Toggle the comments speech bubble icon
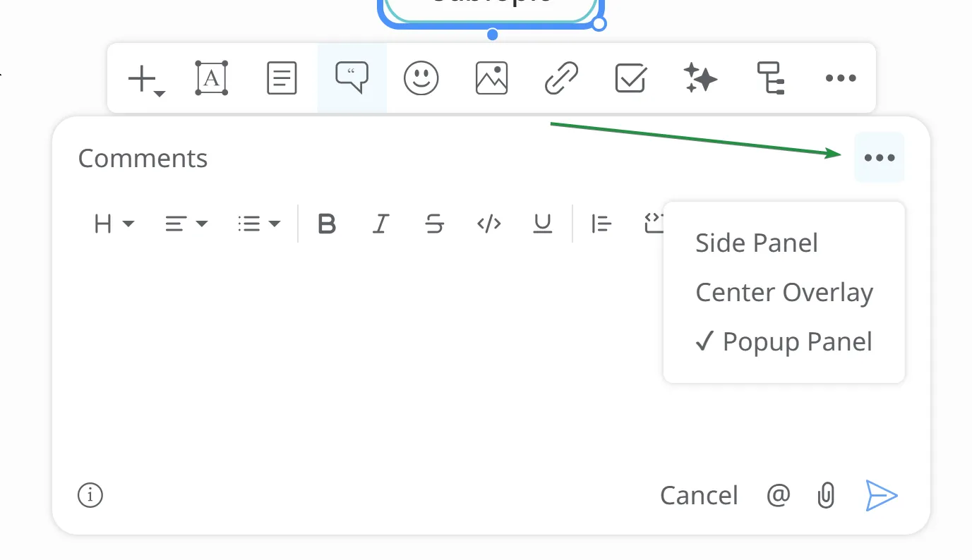972x560 pixels. point(352,78)
